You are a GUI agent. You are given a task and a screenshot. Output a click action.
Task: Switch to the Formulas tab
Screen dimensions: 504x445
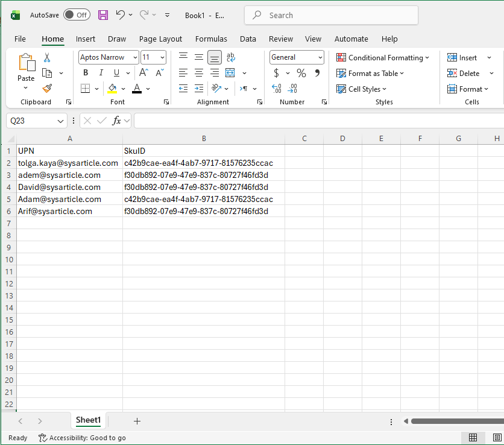211,39
